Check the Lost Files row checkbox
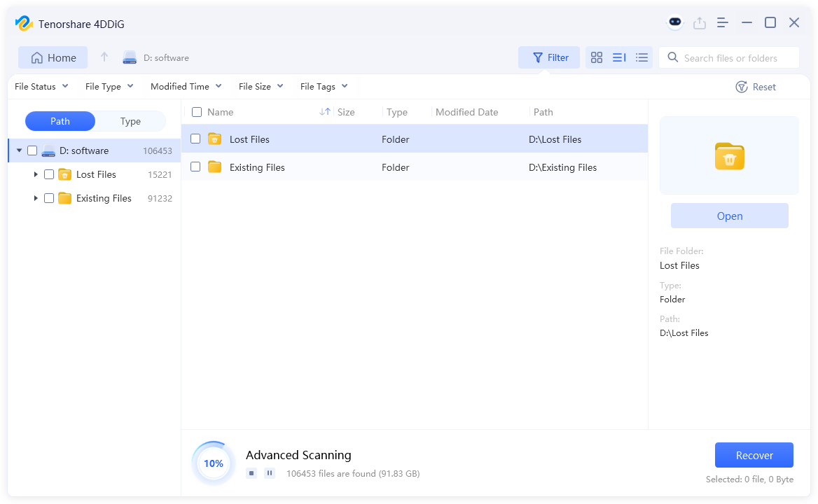The image size is (818, 504). (x=196, y=139)
